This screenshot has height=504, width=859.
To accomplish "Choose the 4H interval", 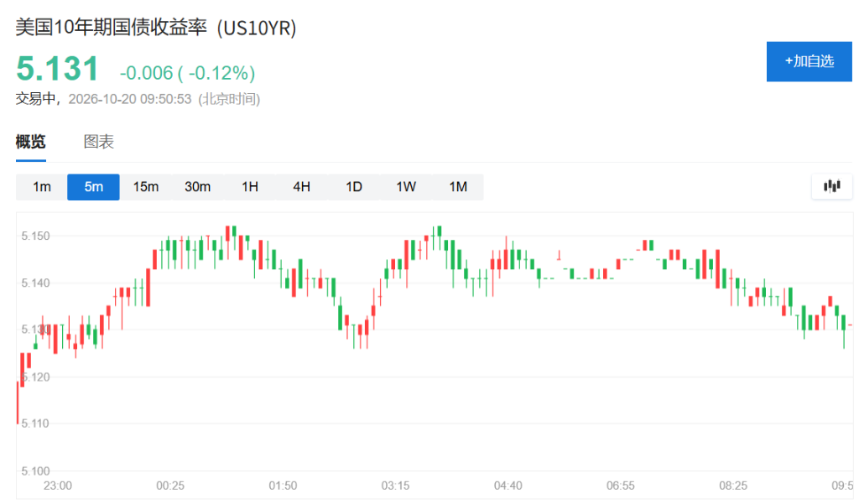I will pos(302,187).
